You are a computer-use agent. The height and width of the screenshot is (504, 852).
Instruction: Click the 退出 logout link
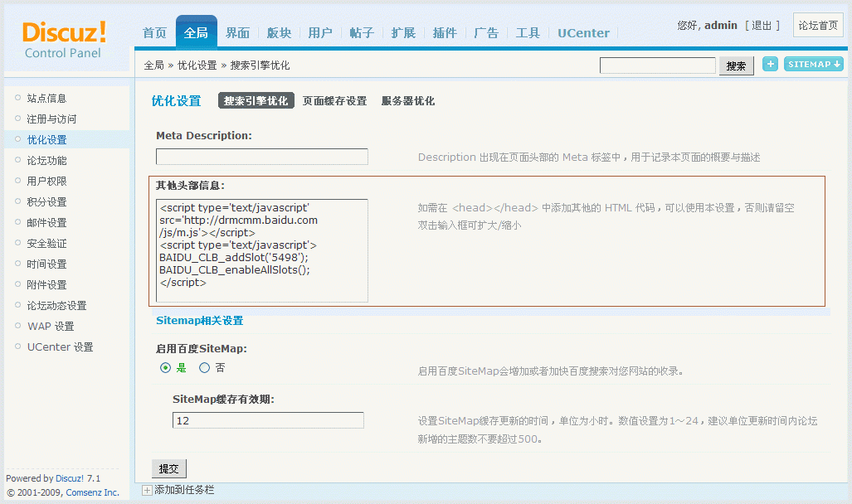tap(762, 26)
